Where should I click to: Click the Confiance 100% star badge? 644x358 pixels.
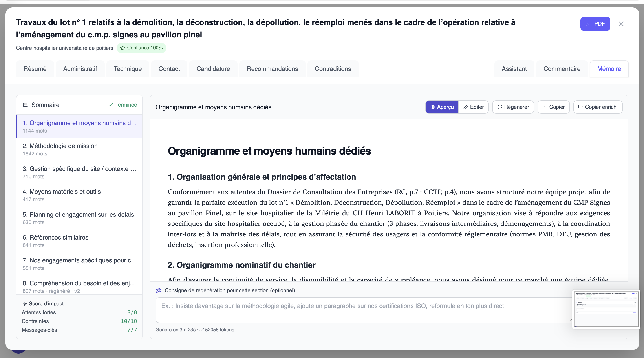coord(141,48)
